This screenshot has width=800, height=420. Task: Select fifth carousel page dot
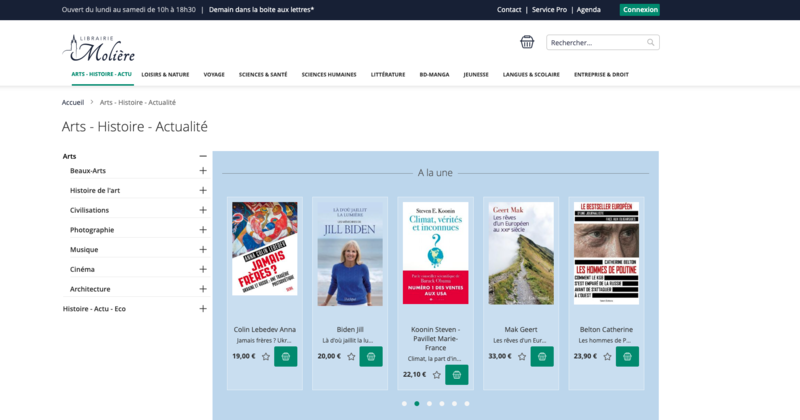coord(455,404)
